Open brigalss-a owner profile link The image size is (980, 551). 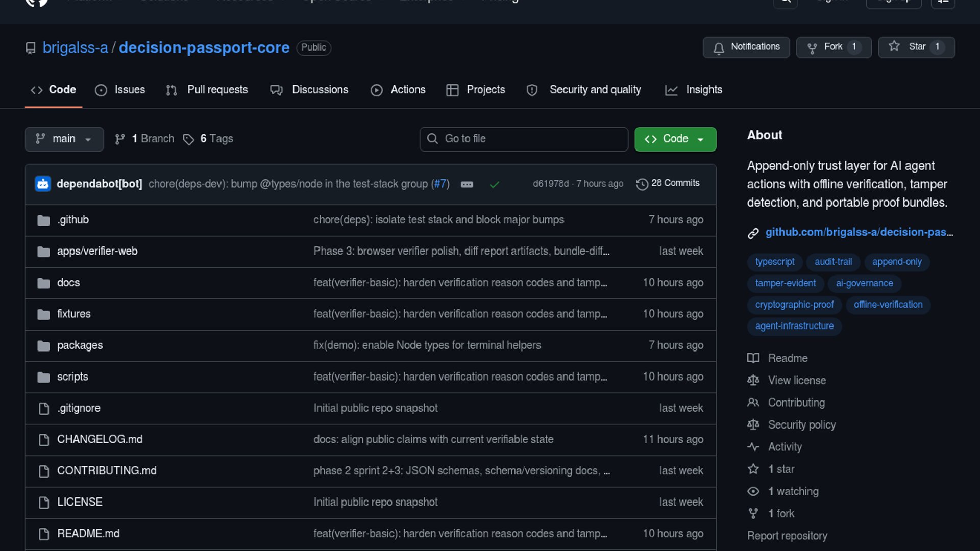click(x=75, y=47)
